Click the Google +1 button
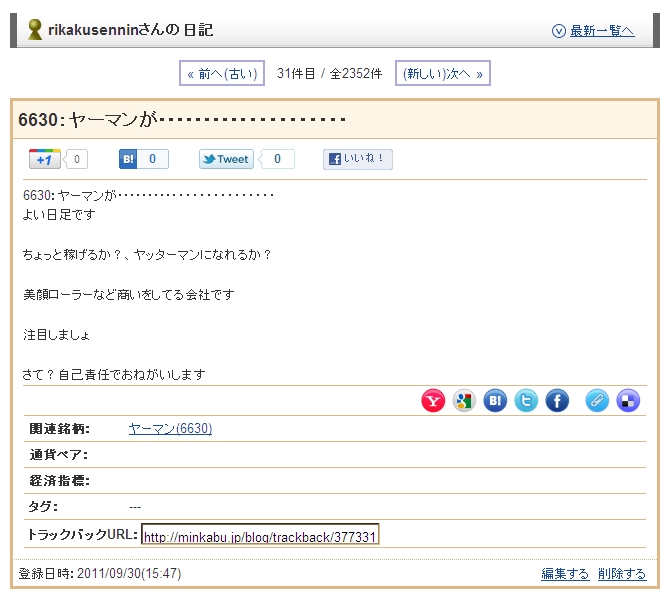Viewport: 665px width, 595px height. [45, 159]
